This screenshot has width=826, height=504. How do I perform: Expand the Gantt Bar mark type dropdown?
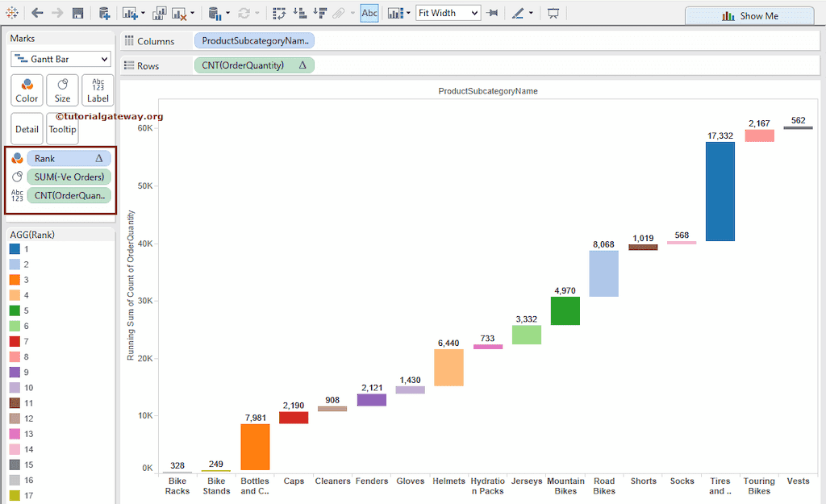[60, 58]
